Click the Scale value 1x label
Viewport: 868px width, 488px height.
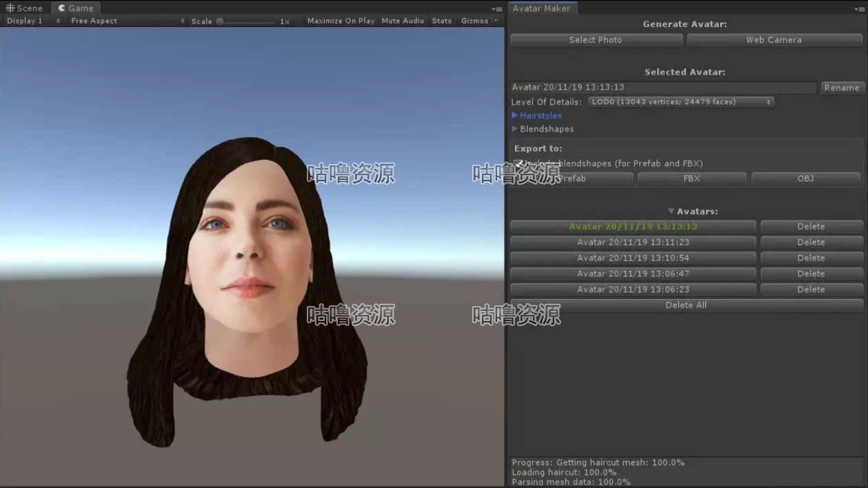pos(285,21)
